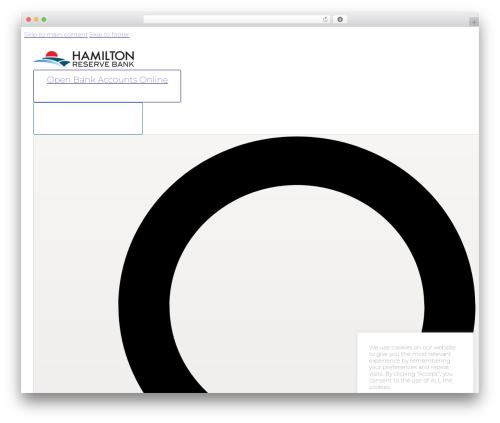This screenshot has height=423, width=500.
Task: Focus the browser address bar
Action: (233, 19)
